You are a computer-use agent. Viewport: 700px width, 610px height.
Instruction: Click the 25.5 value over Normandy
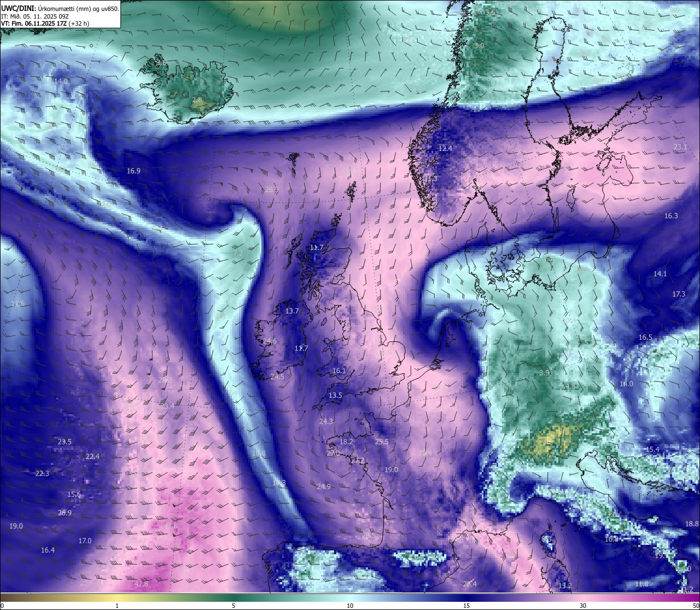[382, 442]
